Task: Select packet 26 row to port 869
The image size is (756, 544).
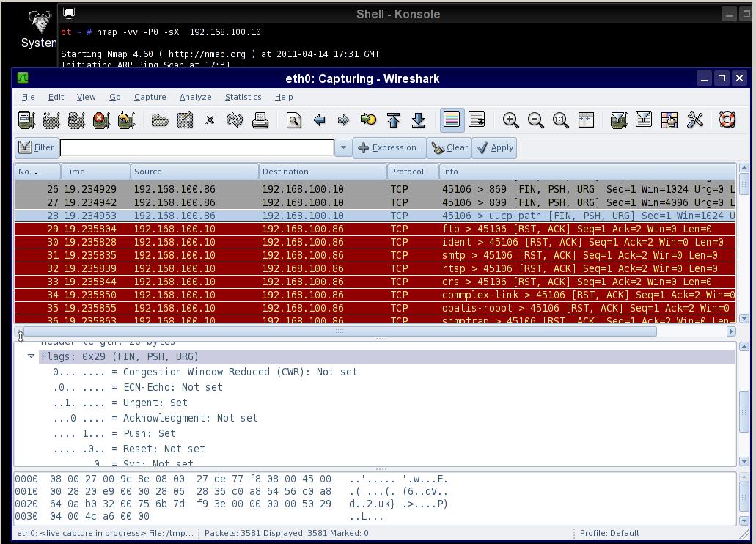Action: tap(375, 190)
